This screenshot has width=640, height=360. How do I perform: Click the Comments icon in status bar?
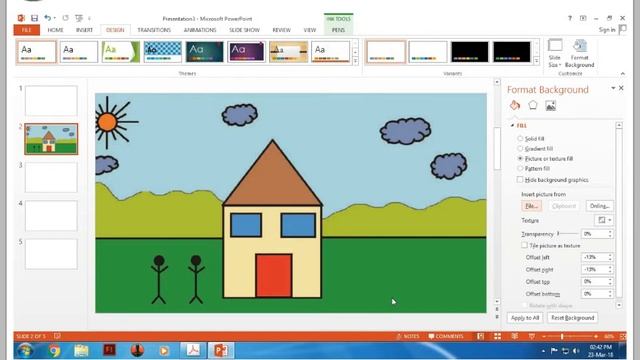coord(446,336)
